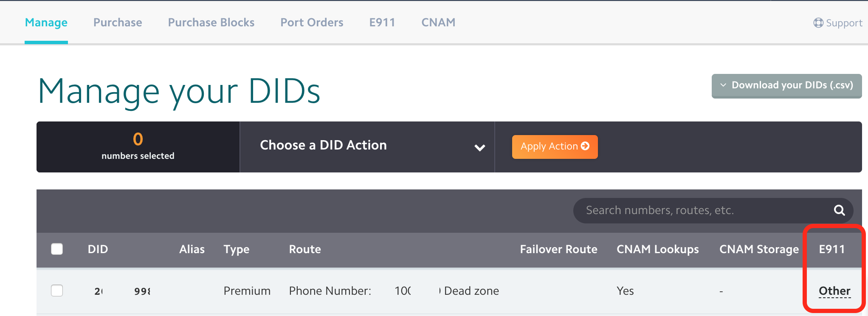Sort by the DID column header

98,249
